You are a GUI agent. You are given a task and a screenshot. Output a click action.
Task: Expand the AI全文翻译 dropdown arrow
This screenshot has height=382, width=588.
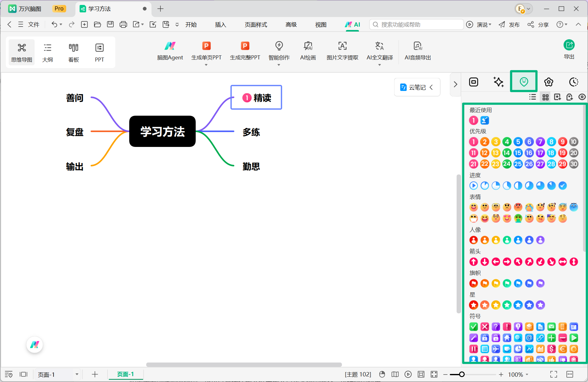click(380, 65)
